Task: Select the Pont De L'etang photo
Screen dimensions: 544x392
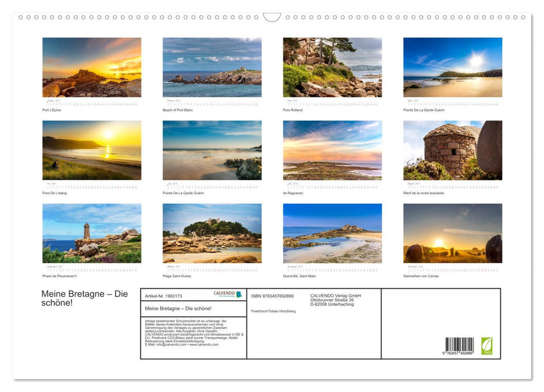Action: pos(91,150)
